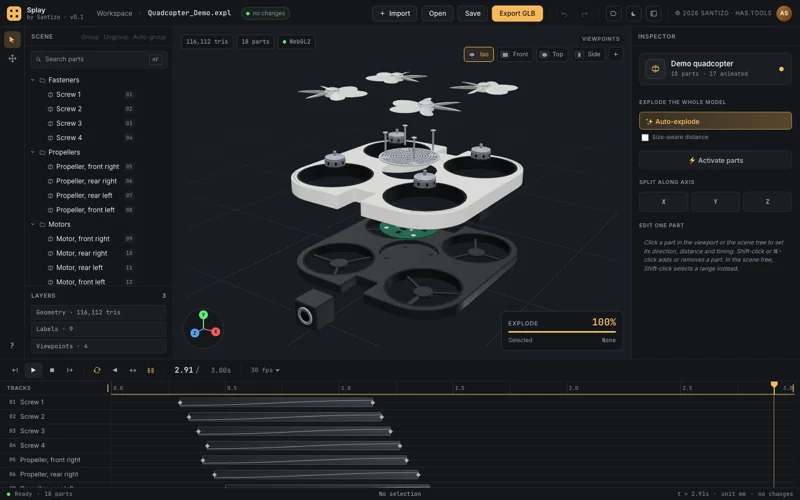Select the arrow selection tool
The width and height of the screenshot is (800, 500).
[12, 39]
